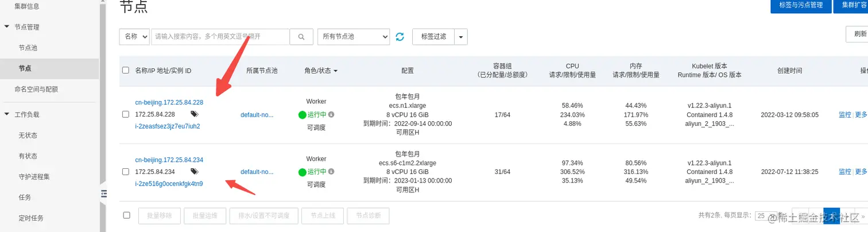
Task: Click 监控 link for node 172.25.84.234
Action: coord(845,172)
